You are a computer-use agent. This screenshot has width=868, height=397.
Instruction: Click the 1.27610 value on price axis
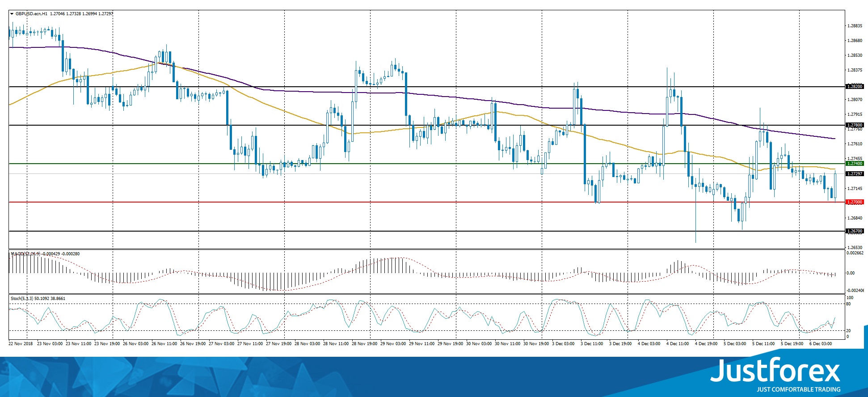click(855, 144)
